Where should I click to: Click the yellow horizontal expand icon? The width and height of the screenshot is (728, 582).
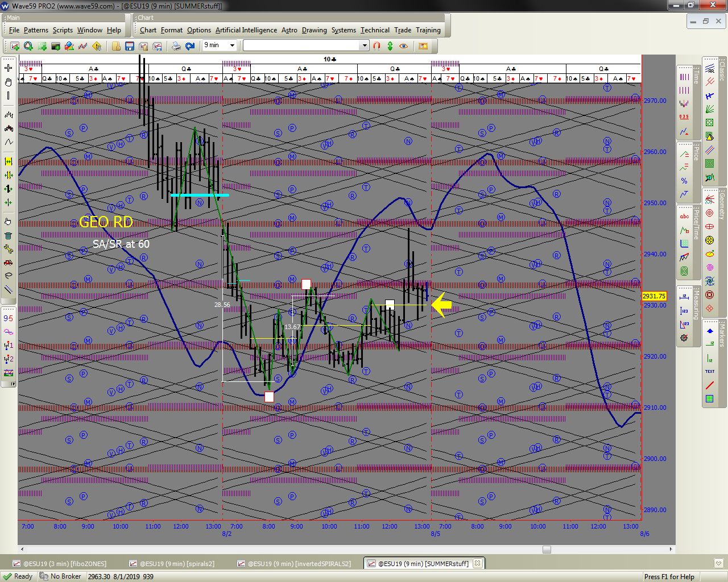coord(9,161)
